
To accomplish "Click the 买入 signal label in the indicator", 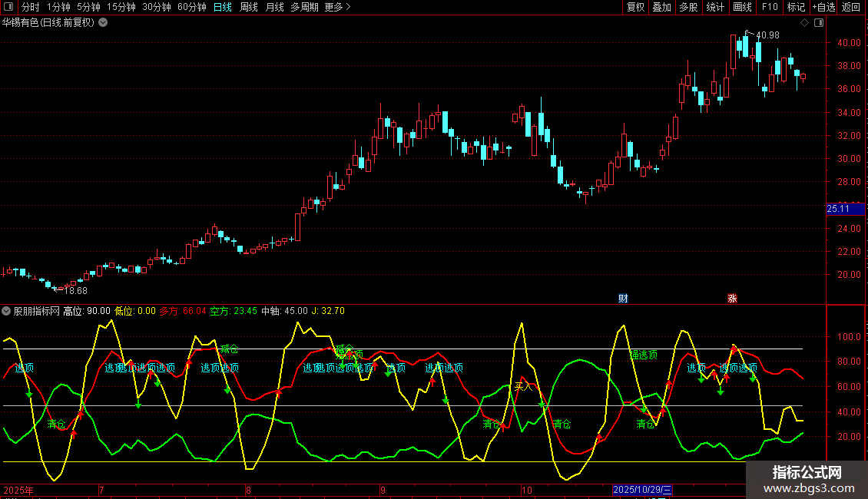I will (523, 387).
